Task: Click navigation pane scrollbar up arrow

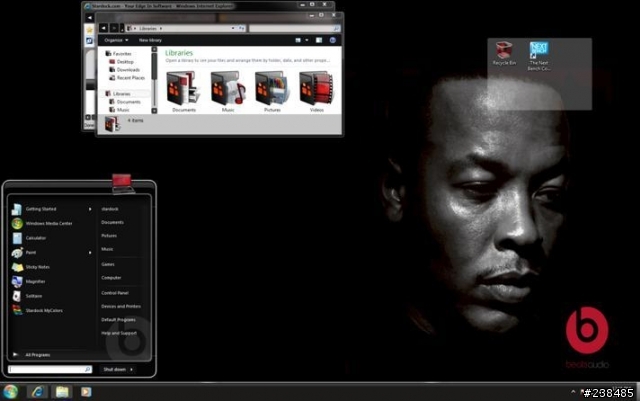Action: [x=154, y=49]
